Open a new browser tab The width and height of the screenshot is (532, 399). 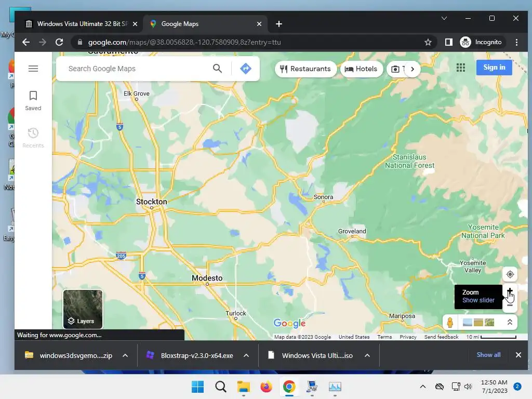click(x=279, y=24)
